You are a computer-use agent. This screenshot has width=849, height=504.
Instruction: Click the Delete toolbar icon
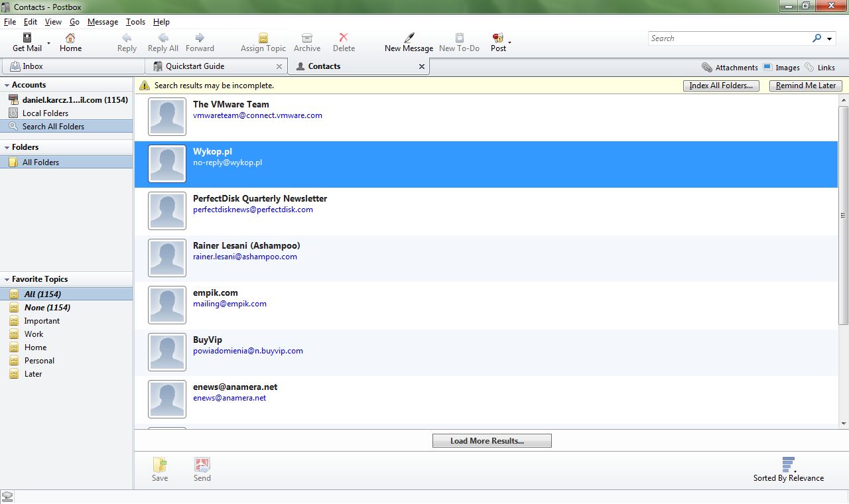(344, 38)
